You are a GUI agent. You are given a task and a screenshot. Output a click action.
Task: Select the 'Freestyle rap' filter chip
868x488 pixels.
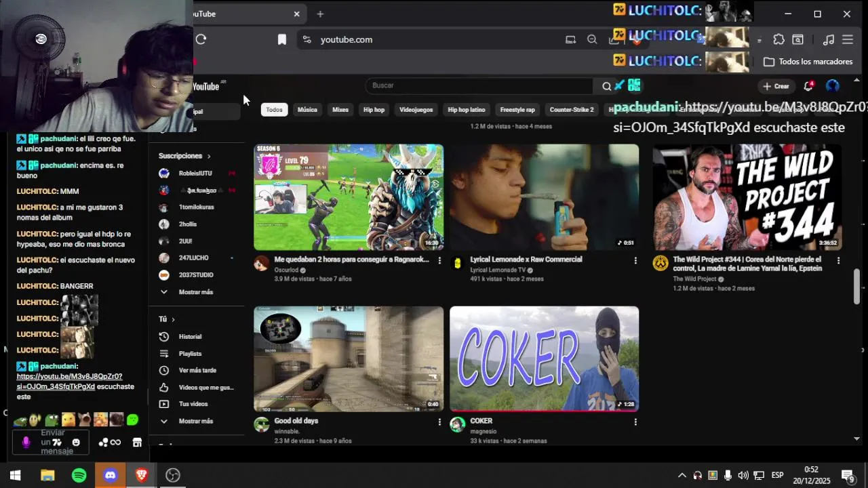(517, 110)
